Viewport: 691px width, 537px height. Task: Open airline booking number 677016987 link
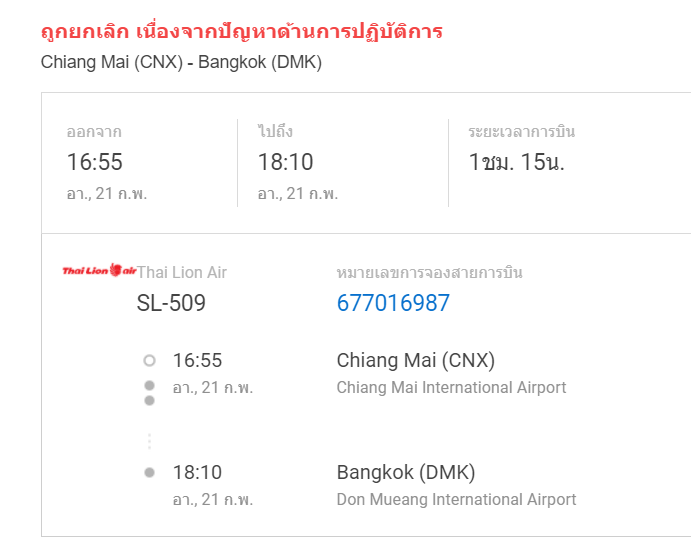tap(393, 303)
